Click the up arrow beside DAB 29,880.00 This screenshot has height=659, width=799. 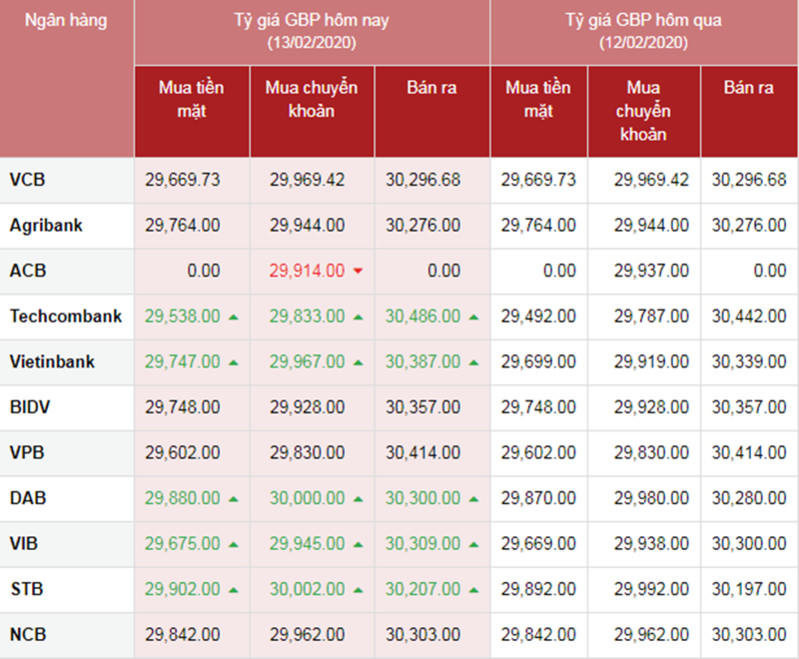pos(233,499)
